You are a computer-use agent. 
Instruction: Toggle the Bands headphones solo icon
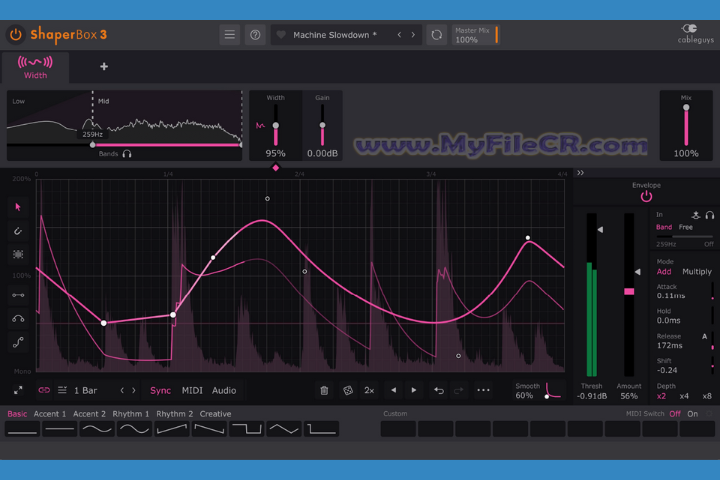127,154
